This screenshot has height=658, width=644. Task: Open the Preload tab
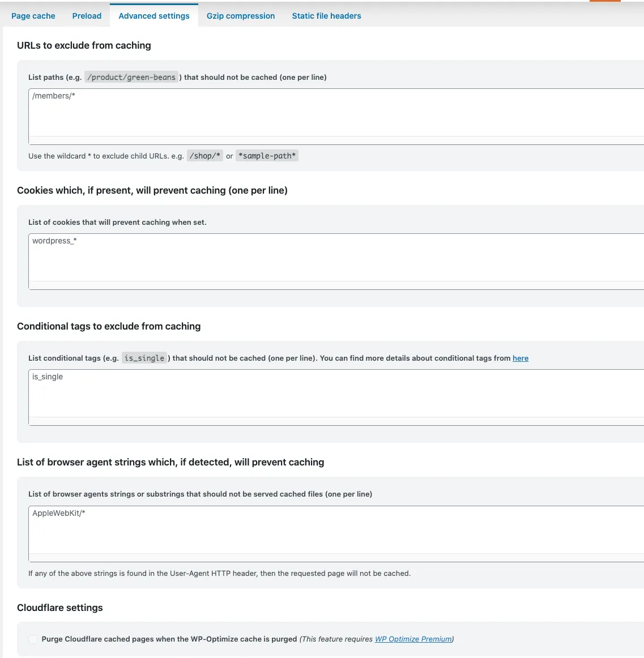click(87, 16)
